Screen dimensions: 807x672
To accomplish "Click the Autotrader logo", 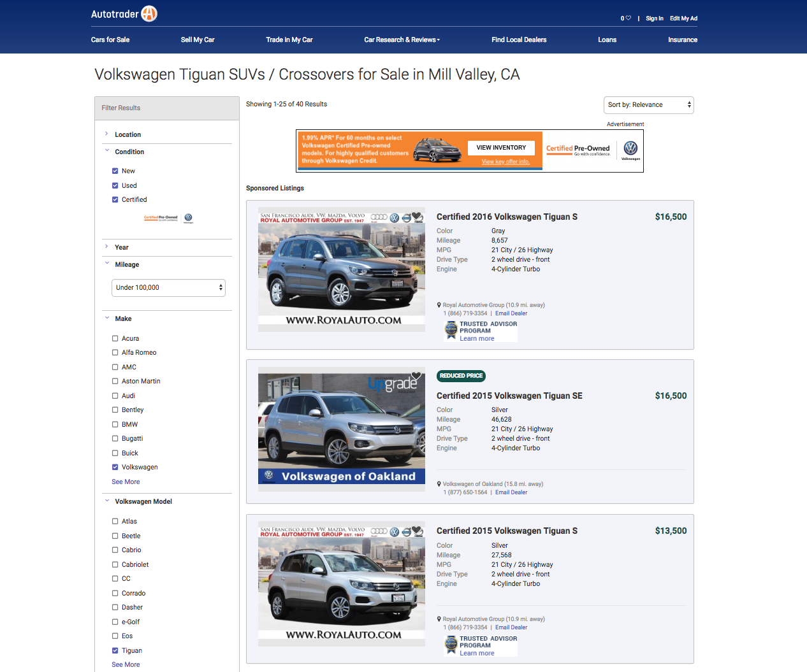I will click(x=124, y=13).
